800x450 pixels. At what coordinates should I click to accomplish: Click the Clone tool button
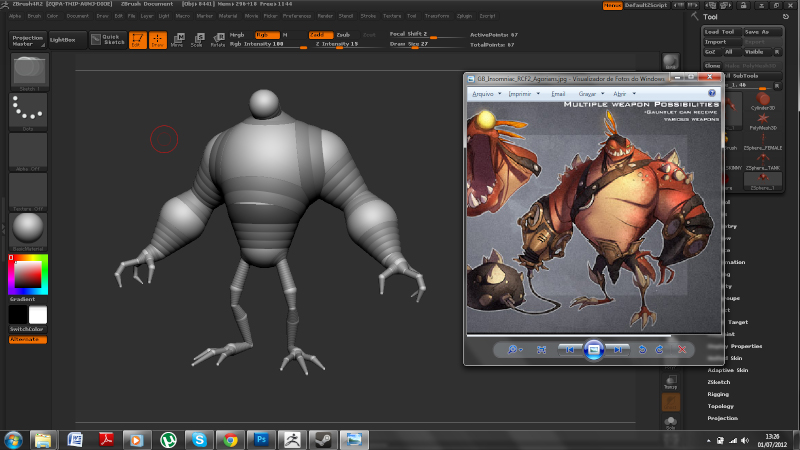(x=712, y=66)
